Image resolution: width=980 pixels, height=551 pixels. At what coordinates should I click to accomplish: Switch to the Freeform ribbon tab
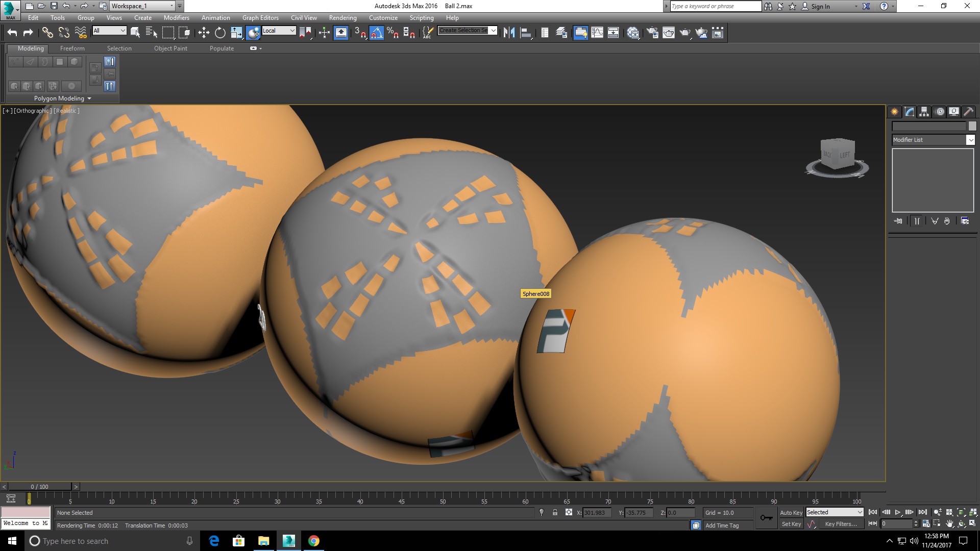(72, 48)
